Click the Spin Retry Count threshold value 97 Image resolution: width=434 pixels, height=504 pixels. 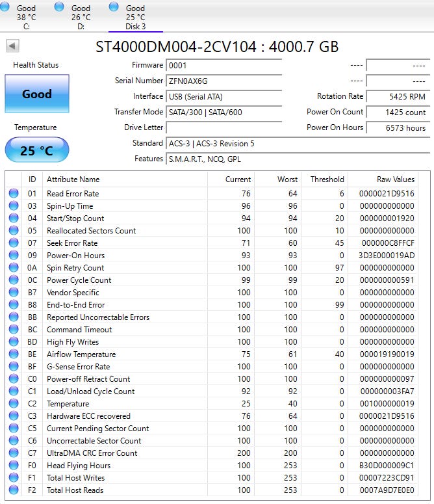click(x=340, y=268)
